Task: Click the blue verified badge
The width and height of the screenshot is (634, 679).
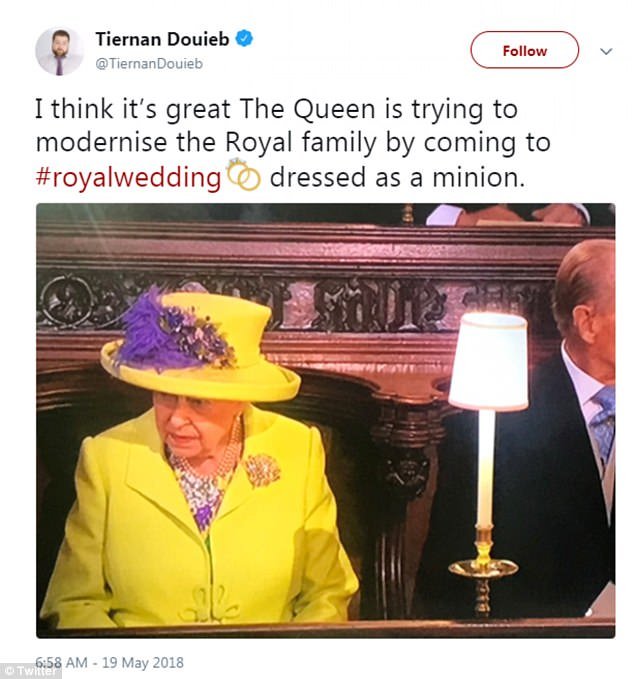Action: click(245, 39)
